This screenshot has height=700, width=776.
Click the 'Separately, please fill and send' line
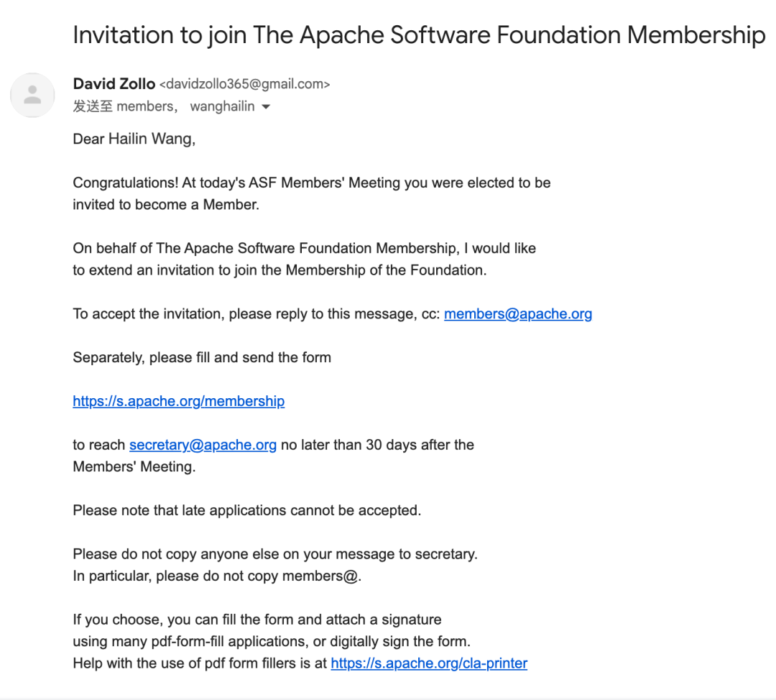point(202,357)
